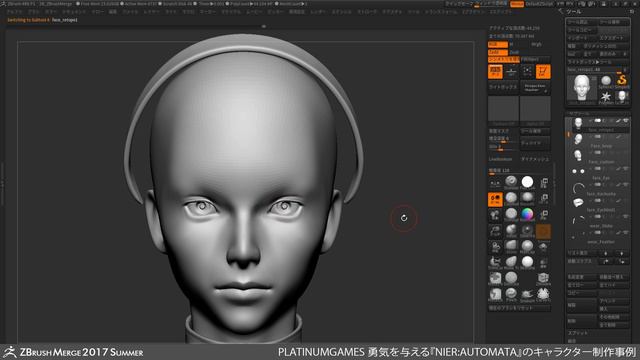Open the カラー menu
640x360 pixels.
click(x=51, y=12)
